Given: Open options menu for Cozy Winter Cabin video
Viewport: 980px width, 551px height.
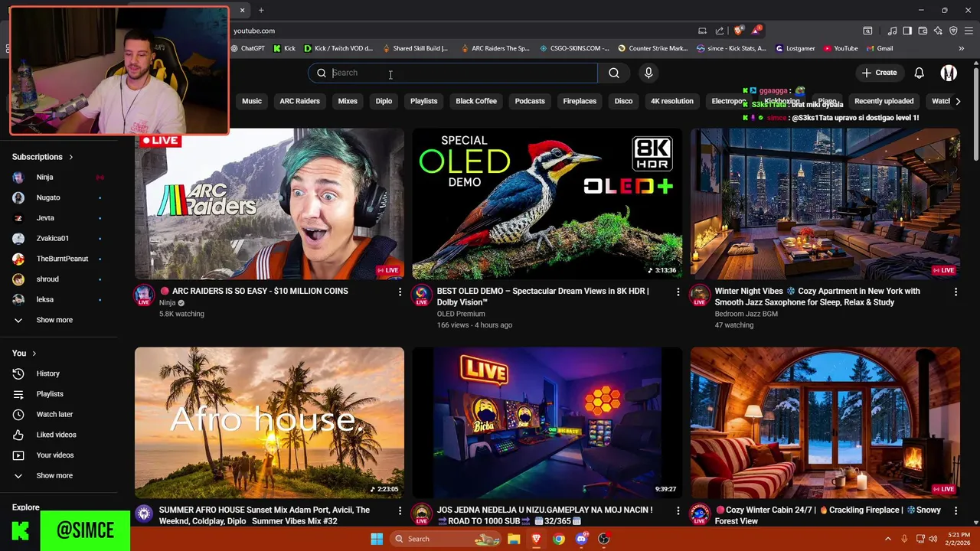Looking at the screenshot, I should pos(955,510).
